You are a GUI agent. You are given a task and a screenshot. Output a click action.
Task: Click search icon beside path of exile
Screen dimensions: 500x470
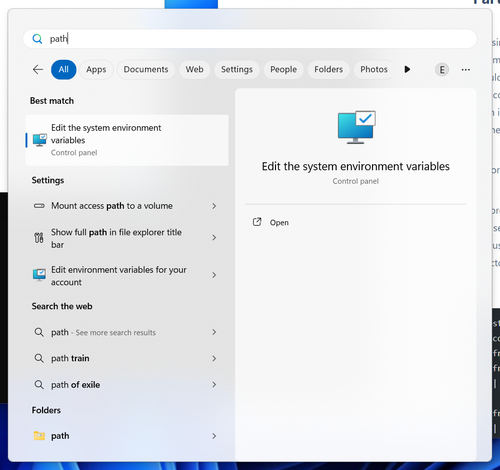pyautogui.click(x=39, y=385)
